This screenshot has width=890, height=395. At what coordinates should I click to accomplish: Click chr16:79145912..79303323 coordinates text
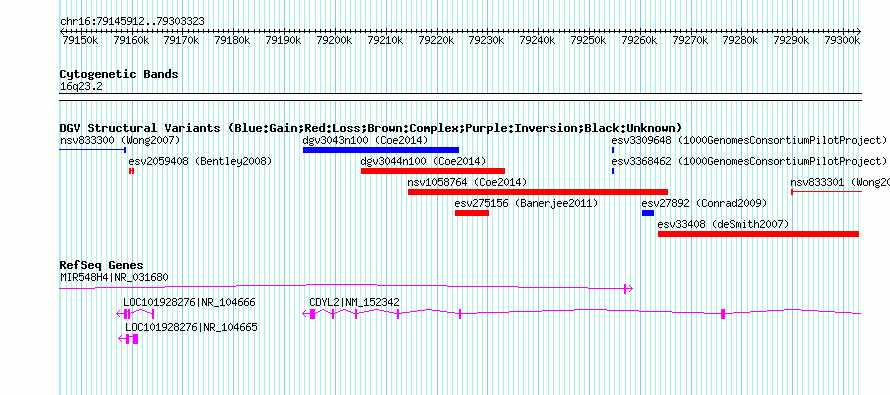click(132, 22)
